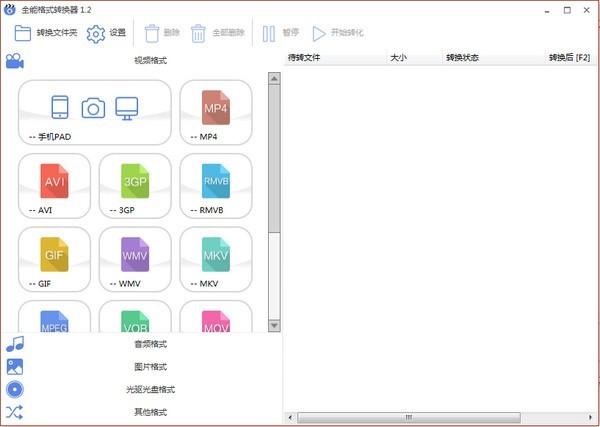The height and width of the screenshot is (427, 600).
Task: Click the 开始转化 label
Action: coord(347,33)
